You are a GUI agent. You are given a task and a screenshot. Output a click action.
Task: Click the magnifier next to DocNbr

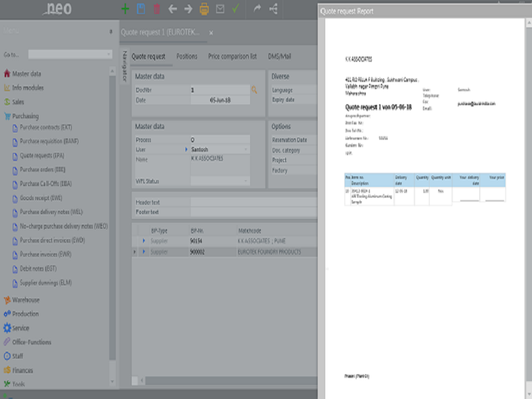[254, 90]
